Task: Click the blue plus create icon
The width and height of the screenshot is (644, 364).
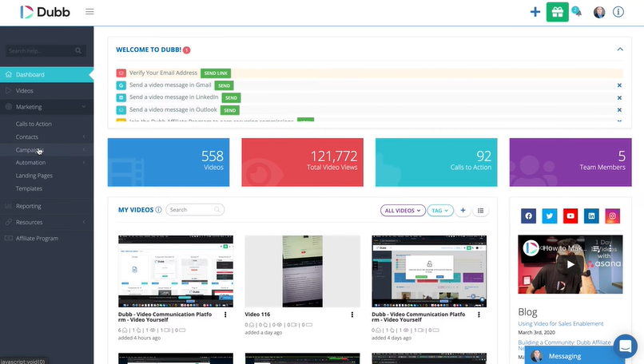Action: pyautogui.click(x=535, y=12)
